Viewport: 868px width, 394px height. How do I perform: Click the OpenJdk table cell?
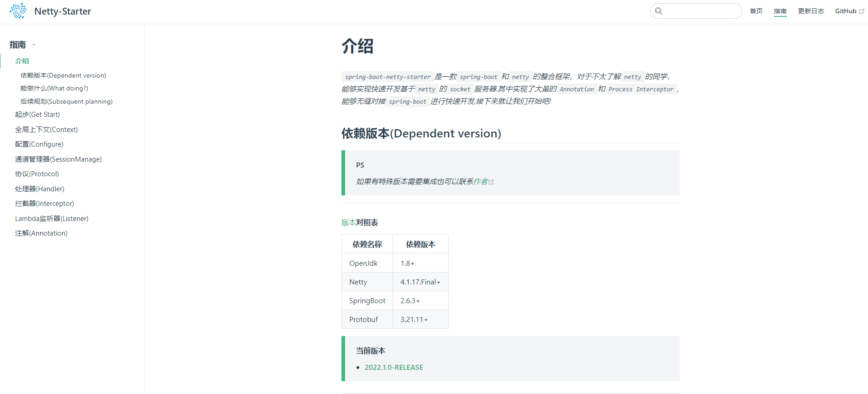tap(367, 263)
